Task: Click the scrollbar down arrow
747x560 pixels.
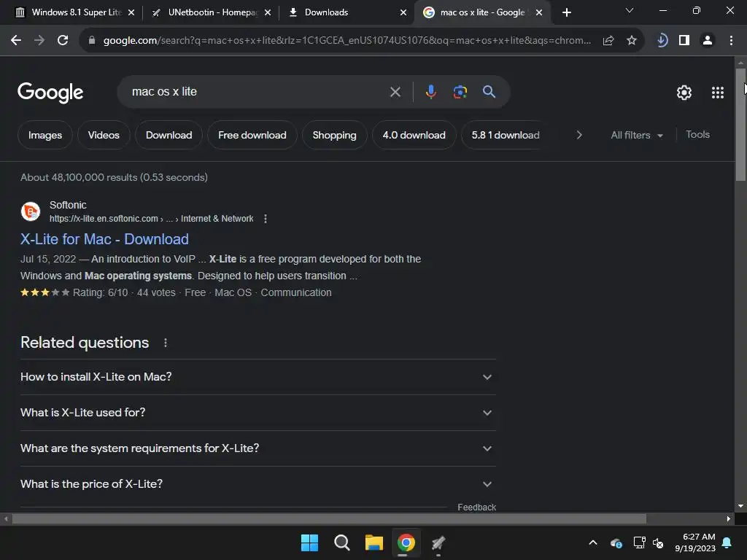Action: (740, 506)
